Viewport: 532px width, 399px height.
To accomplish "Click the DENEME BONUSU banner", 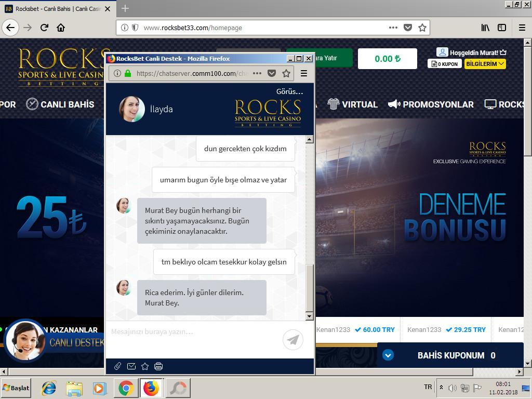I will click(455, 217).
